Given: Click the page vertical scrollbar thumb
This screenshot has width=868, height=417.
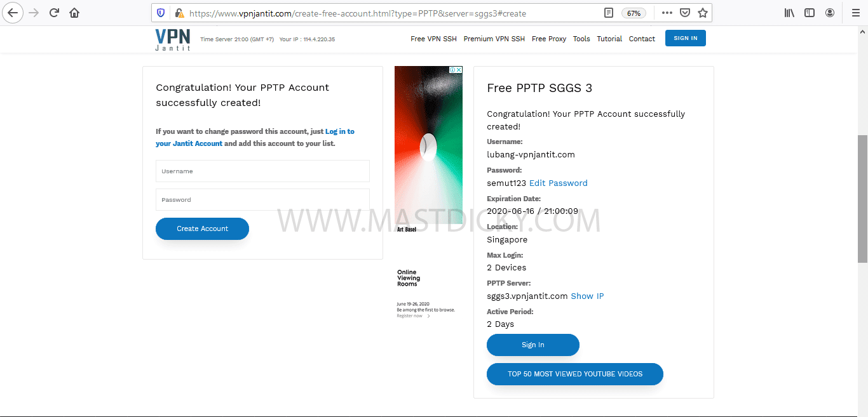Looking at the screenshot, I should point(862,199).
